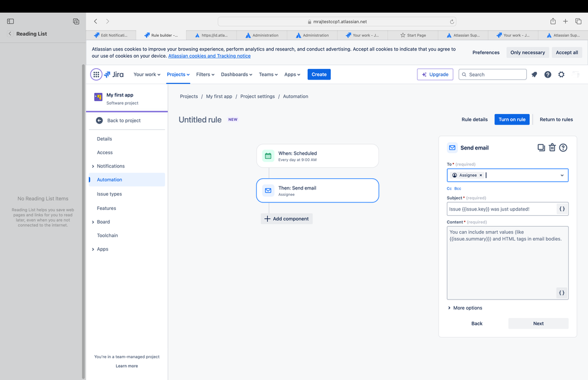Expand the Apps sidebar section

93,249
